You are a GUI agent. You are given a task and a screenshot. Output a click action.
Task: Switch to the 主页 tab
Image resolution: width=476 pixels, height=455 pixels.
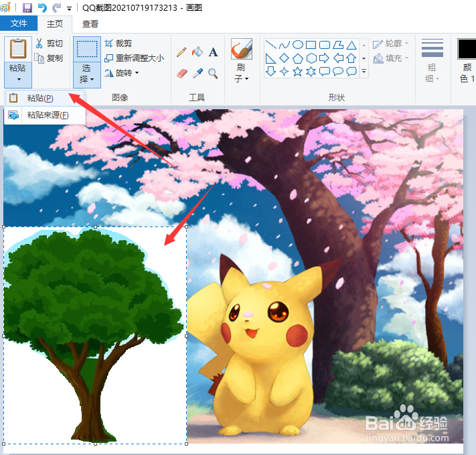(x=55, y=23)
